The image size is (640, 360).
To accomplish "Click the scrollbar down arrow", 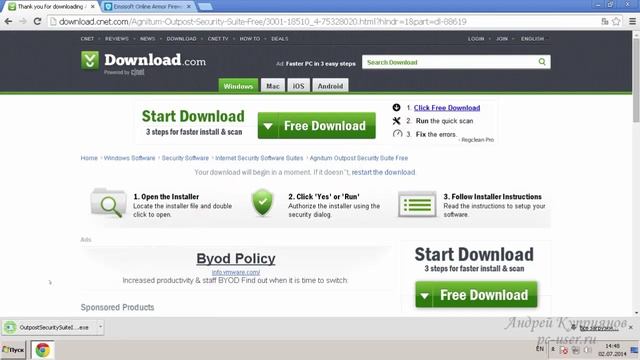I will coord(636,313).
